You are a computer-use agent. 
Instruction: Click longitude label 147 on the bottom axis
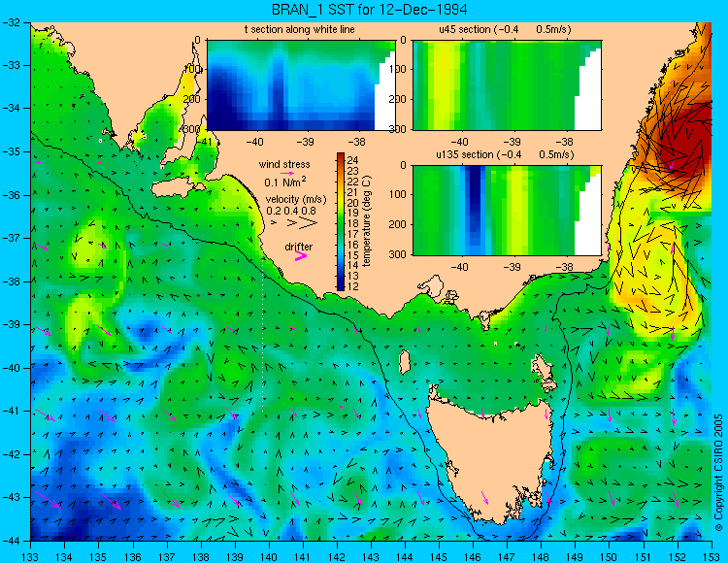[507, 556]
